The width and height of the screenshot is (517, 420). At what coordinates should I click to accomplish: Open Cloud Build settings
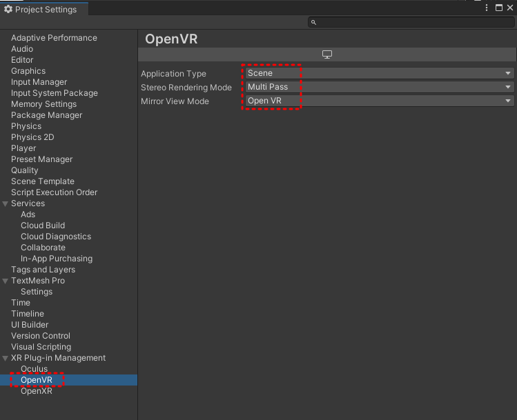coord(43,226)
